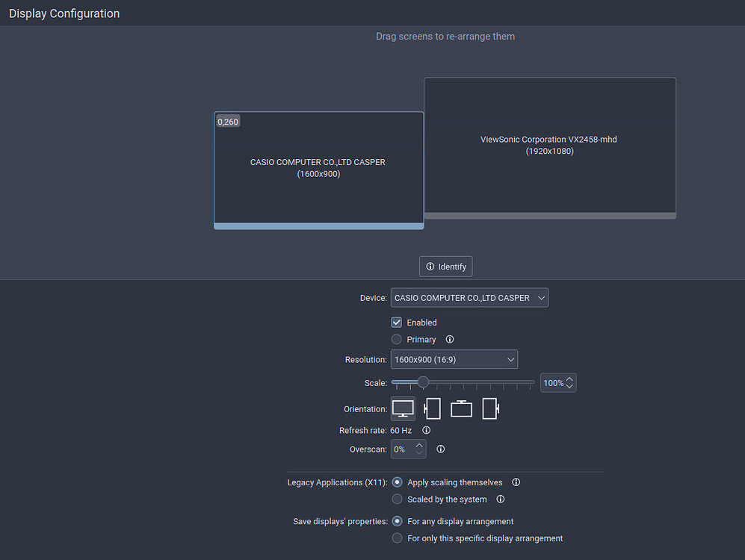Select the flipped landscape orientation icon
The width and height of the screenshot is (745, 560).
[461, 408]
